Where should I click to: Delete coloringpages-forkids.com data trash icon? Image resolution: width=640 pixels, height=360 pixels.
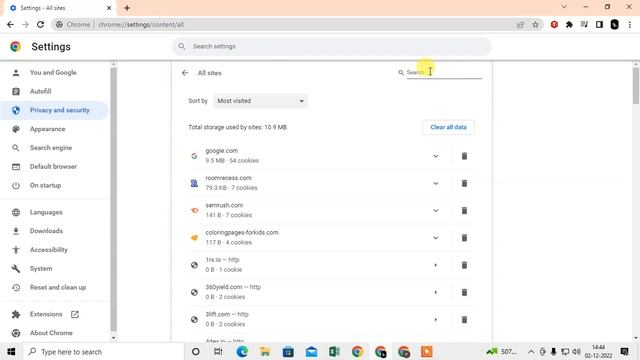[x=464, y=238]
